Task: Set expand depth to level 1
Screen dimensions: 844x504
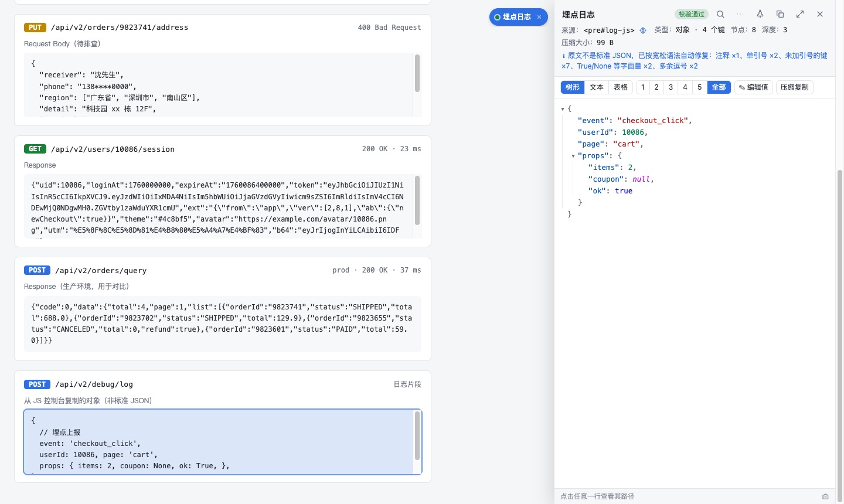Action: tap(643, 87)
